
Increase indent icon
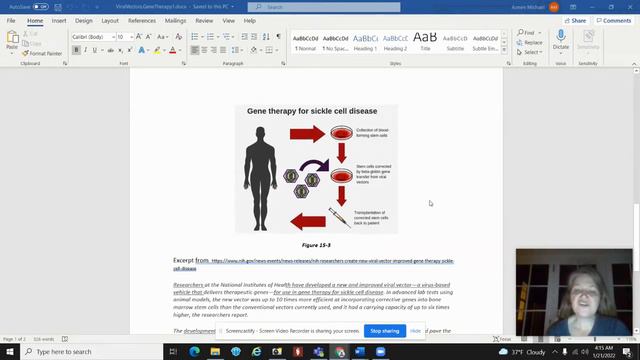254,37
